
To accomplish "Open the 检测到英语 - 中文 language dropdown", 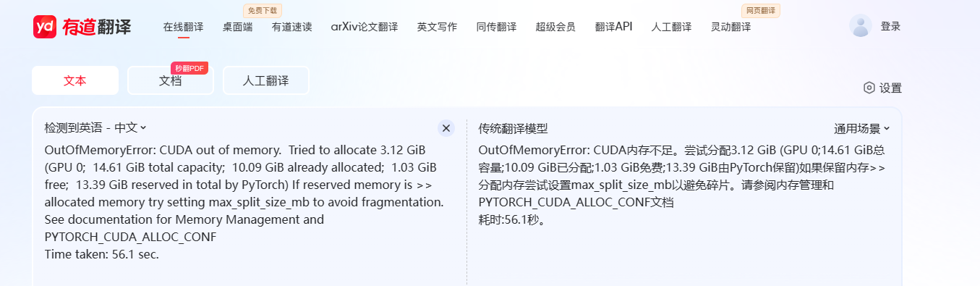I will 95,127.
